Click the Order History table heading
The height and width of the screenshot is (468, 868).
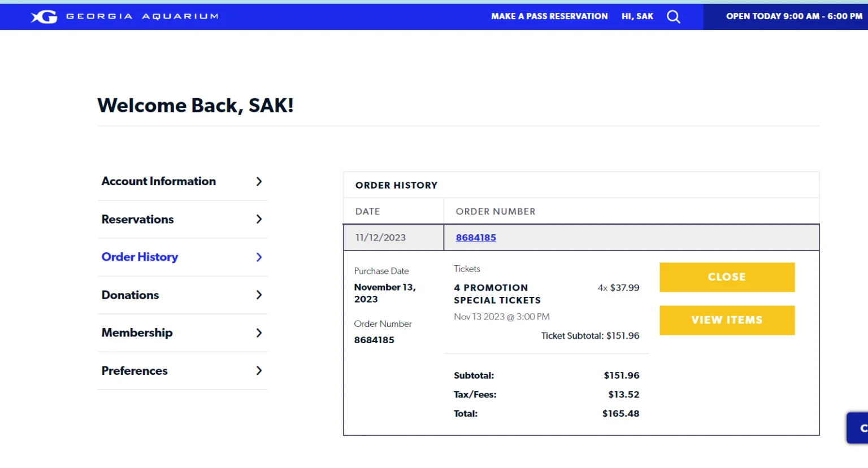pos(396,185)
